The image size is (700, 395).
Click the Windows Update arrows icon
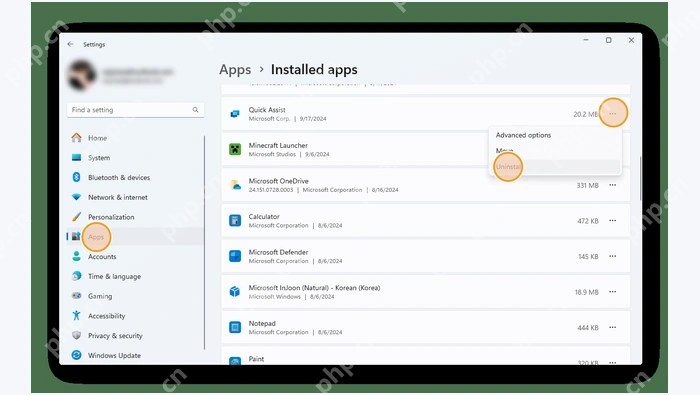(x=76, y=355)
